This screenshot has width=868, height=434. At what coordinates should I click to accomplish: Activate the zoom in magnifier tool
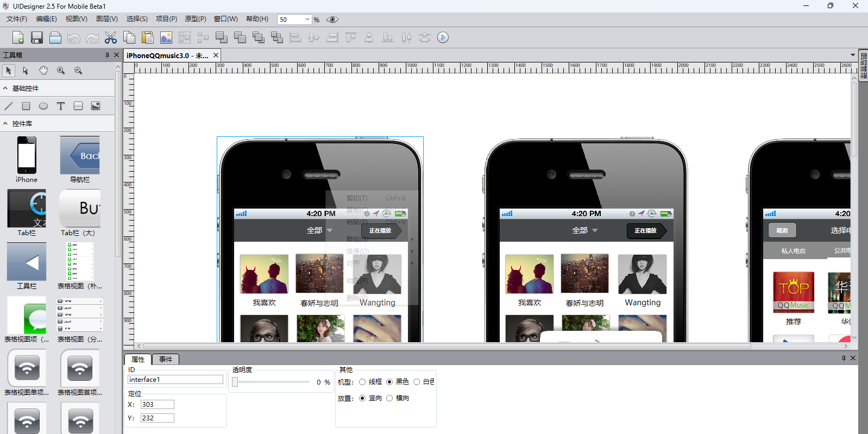[60, 71]
